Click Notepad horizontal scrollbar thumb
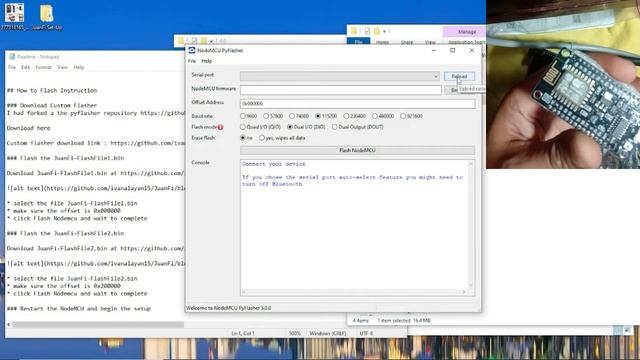The height and width of the screenshot is (360, 640). [x=98, y=325]
